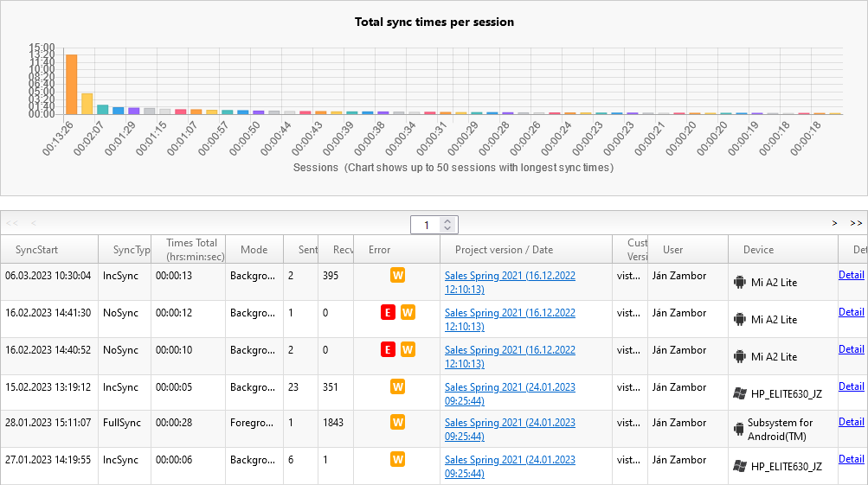The width and height of the screenshot is (868, 485).
Task: Increase the page number with the stepper arrows
Action: [447, 221]
